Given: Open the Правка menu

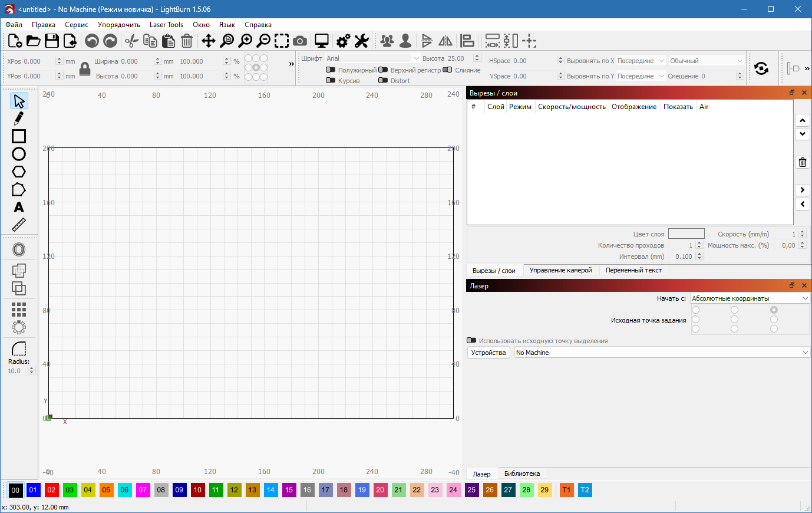Looking at the screenshot, I should [x=44, y=25].
